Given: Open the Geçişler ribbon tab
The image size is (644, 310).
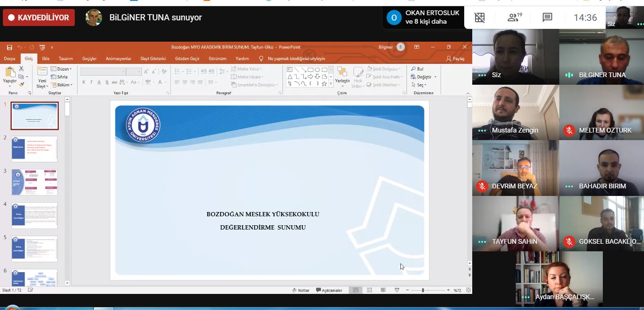Looking at the screenshot, I should pyautogui.click(x=89, y=59).
